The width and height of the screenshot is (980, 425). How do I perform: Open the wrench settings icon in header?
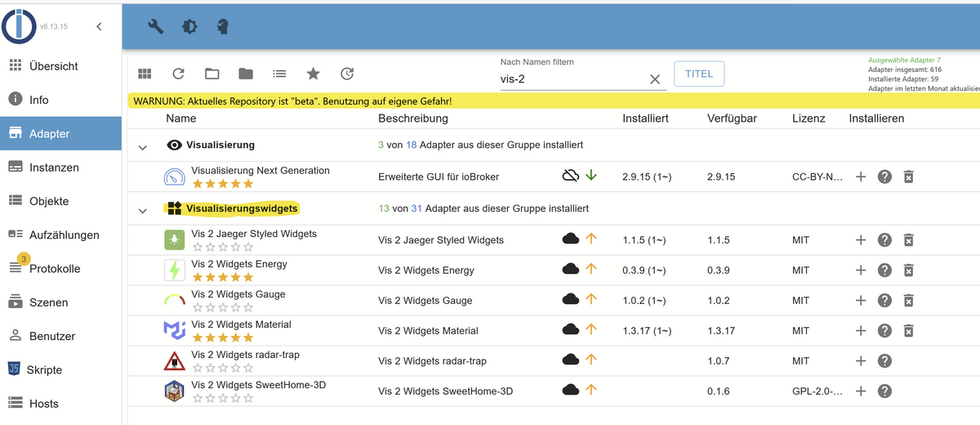(155, 27)
